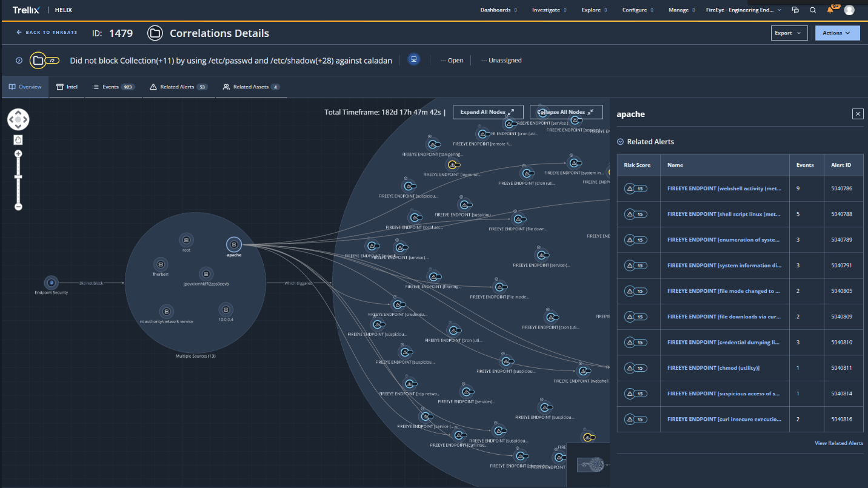868x488 pixels.
Task: Select the apache source node in graph
Action: click(234, 244)
